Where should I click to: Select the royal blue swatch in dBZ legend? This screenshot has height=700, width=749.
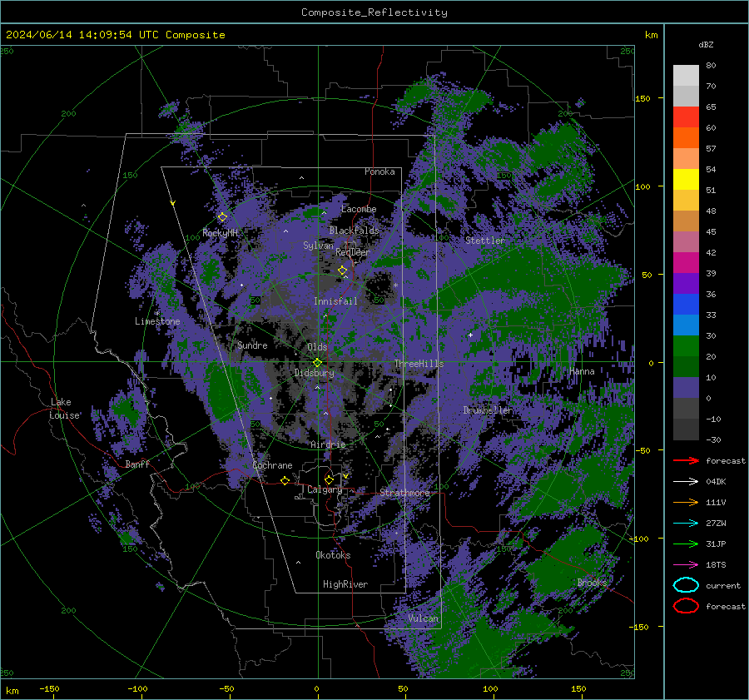coord(686,305)
